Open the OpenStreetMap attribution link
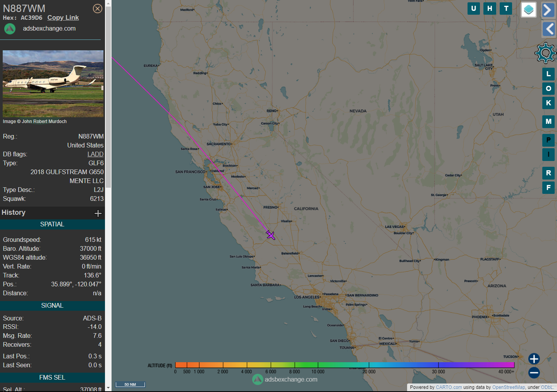557x392 pixels. [509, 387]
